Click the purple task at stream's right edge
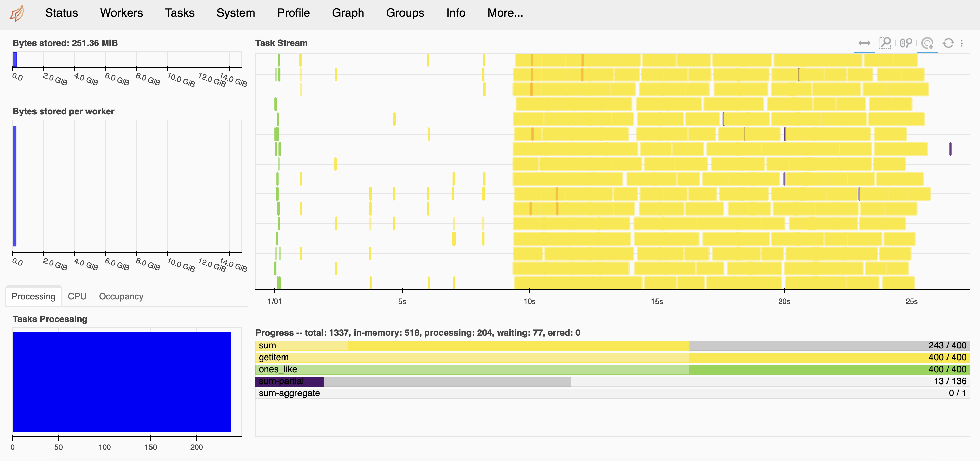 (950, 149)
